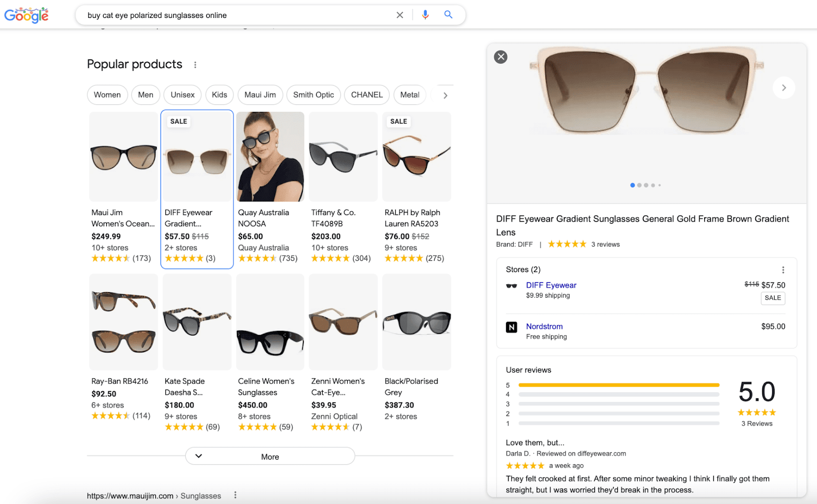The width and height of the screenshot is (817, 504).
Task: Click Kate Spade Daesha product title
Action: coord(184,387)
